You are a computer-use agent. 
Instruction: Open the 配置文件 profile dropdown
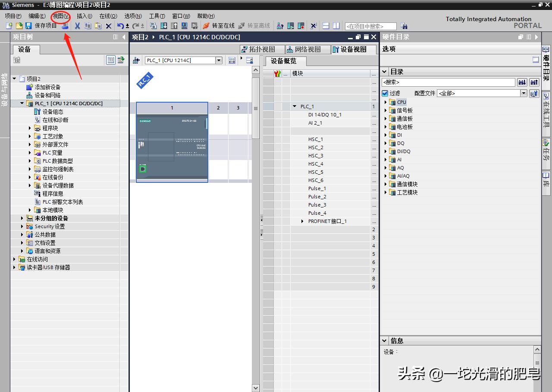click(x=524, y=93)
